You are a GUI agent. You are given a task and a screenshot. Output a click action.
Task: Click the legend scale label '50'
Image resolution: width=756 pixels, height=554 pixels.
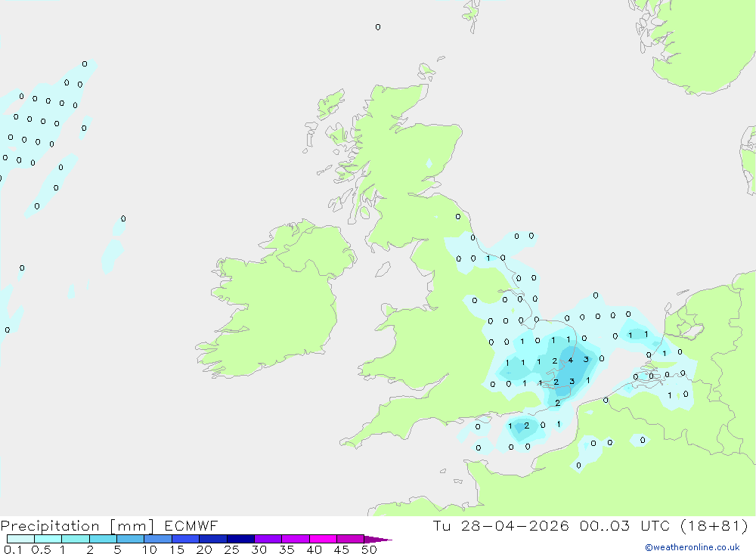point(369,549)
